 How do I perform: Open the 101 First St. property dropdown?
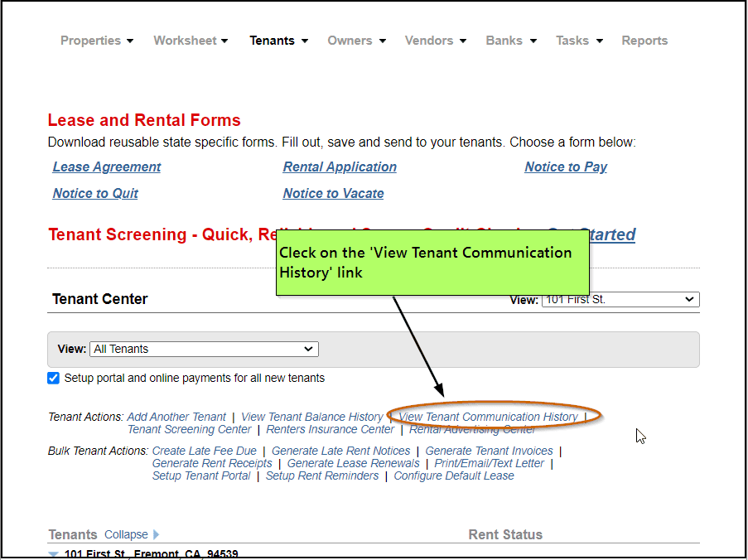click(620, 300)
